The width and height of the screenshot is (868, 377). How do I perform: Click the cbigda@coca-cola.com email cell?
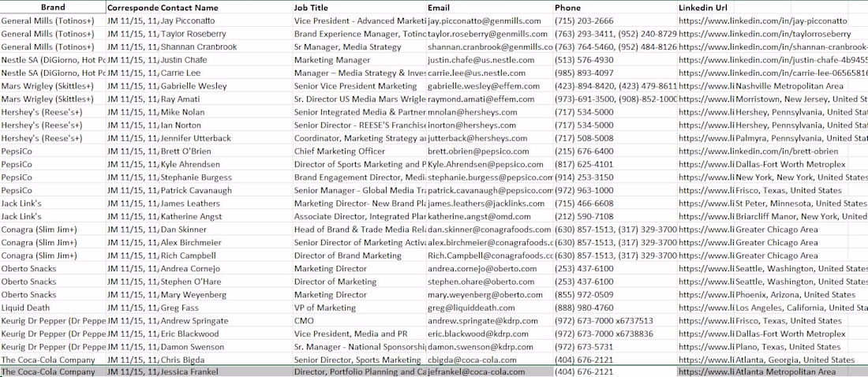pyautogui.click(x=490, y=360)
